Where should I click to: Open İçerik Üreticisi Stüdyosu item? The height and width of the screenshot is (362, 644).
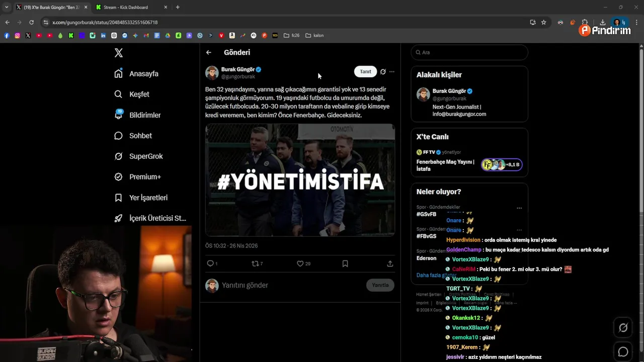(x=150, y=218)
